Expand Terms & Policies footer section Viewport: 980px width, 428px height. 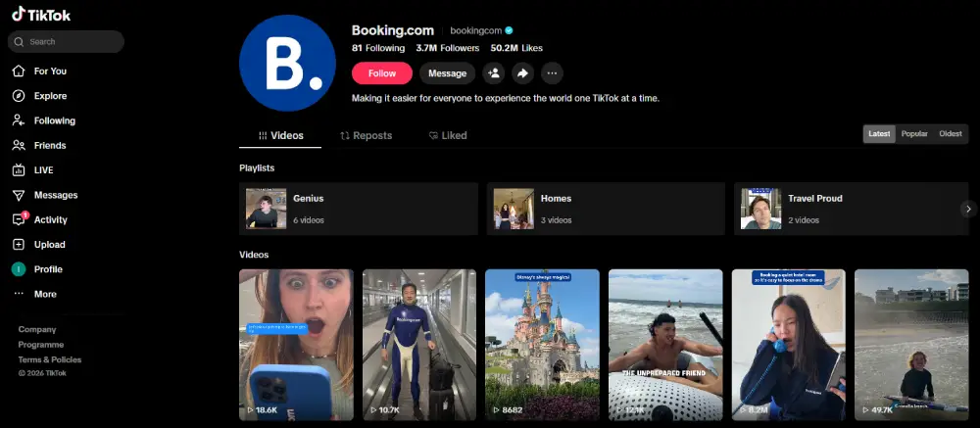(x=50, y=359)
